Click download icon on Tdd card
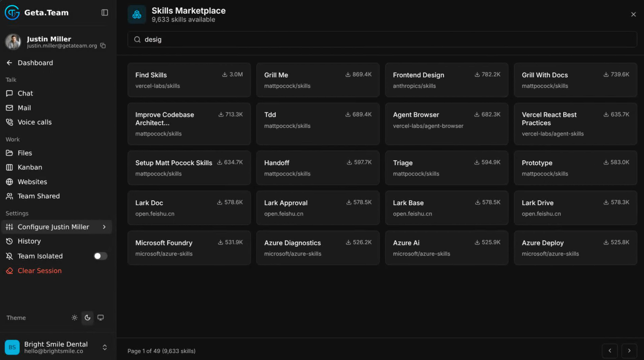This screenshot has width=644, height=360. click(x=348, y=114)
